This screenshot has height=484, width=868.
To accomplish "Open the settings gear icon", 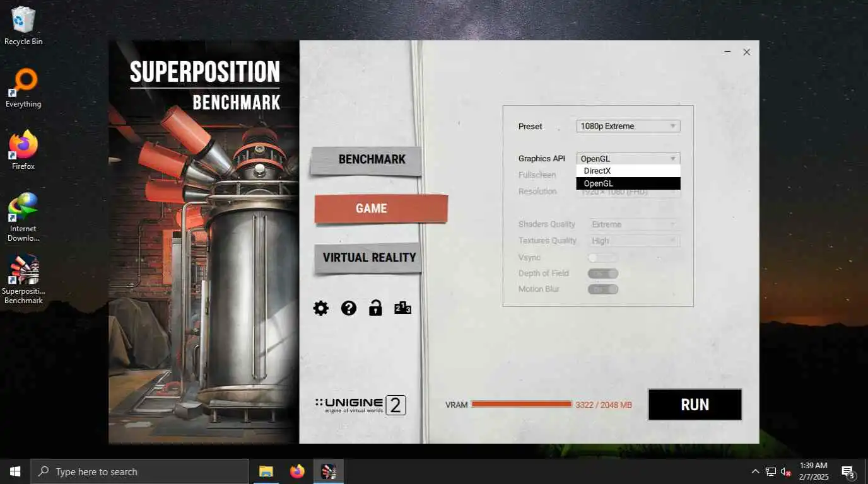I will point(321,308).
